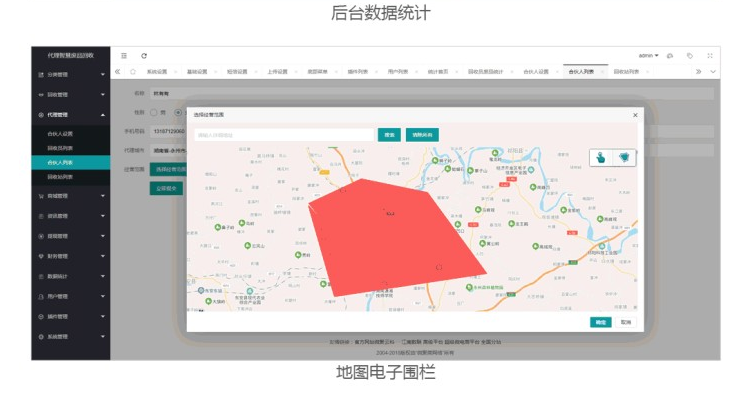The width and height of the screenshot is (756, 395).
Task: Click the 确定 confirm button in dialog
Action: [601, 322]
